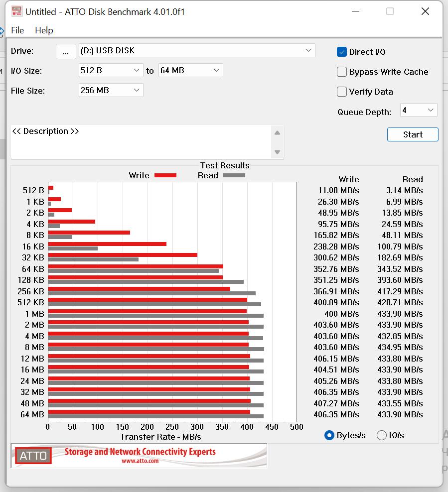Open the 64 MB maximum I/O size dropdown

click(x=190, y=70)
